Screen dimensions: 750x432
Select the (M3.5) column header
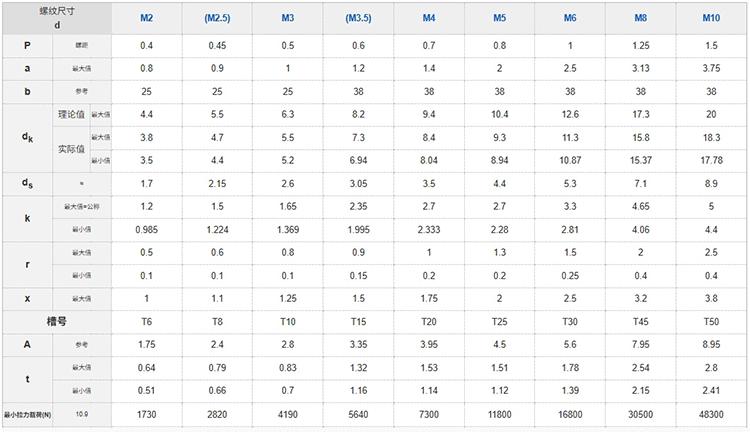pyautogui.click(x=359, y=18)
